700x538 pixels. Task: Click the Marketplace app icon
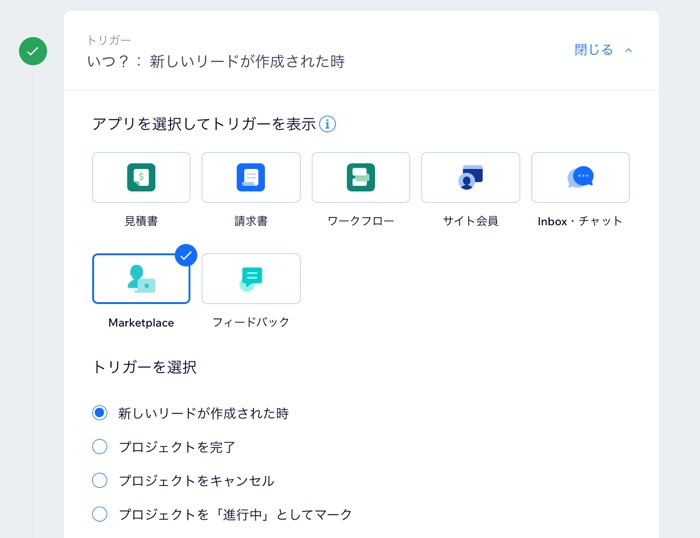coord(141,278)
